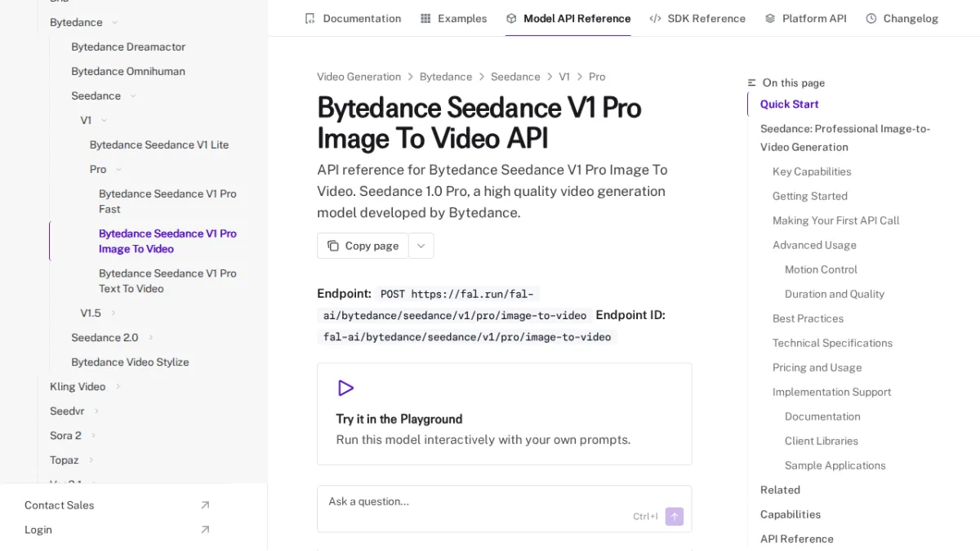980x551 pixels.
Task: Jump to Getting Started section
Action: click(x=810, y=196)
